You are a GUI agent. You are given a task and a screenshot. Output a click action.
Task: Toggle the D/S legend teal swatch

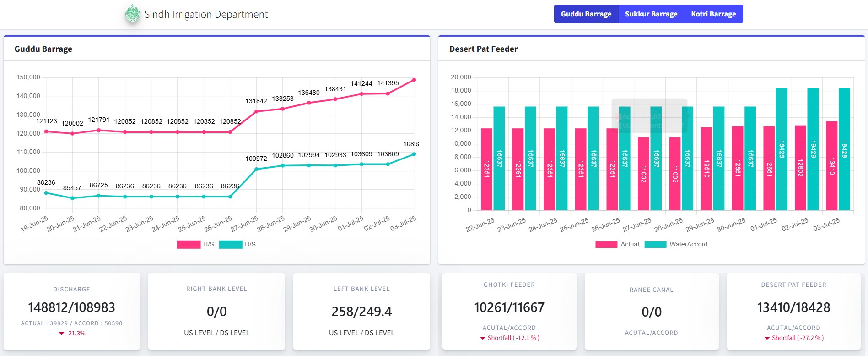pyautogui.click(x=230, y=245)
